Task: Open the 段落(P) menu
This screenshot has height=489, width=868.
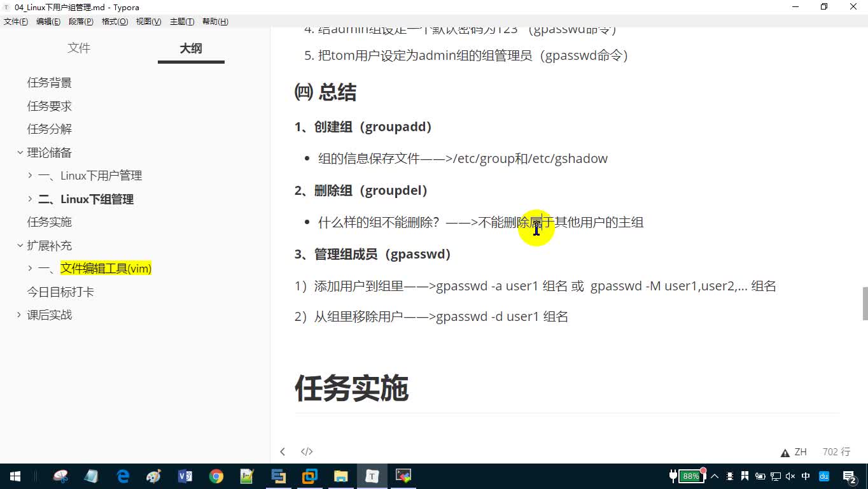Action: (81, 22)
